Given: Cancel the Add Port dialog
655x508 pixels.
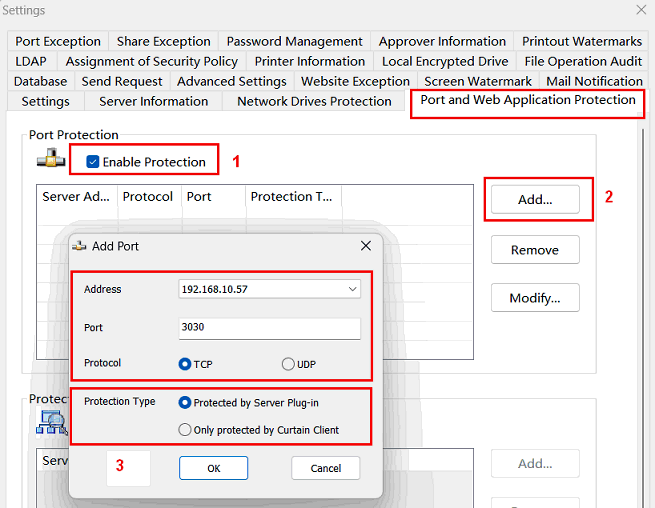Looking at the screenshot, I should click(325, 468).
